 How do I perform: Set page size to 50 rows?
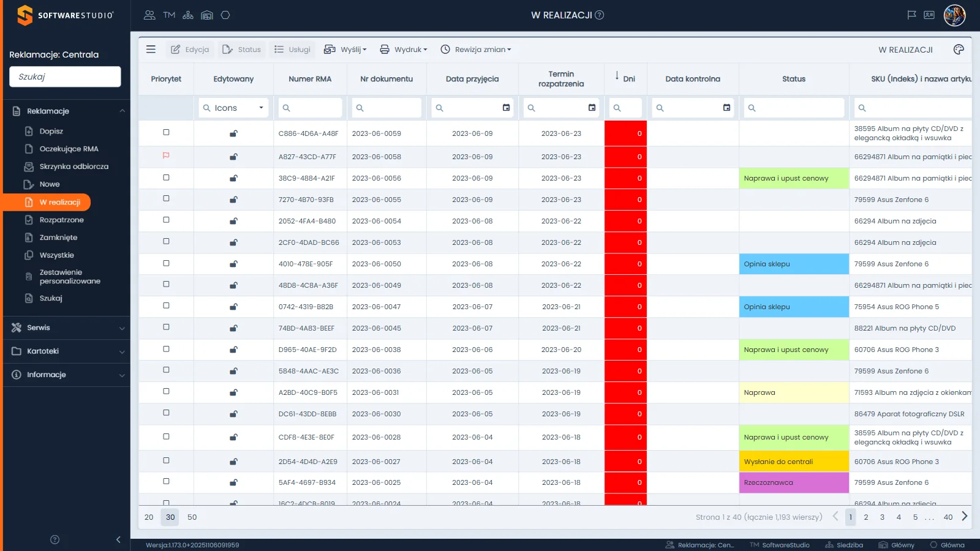click(x=192, y=517)
